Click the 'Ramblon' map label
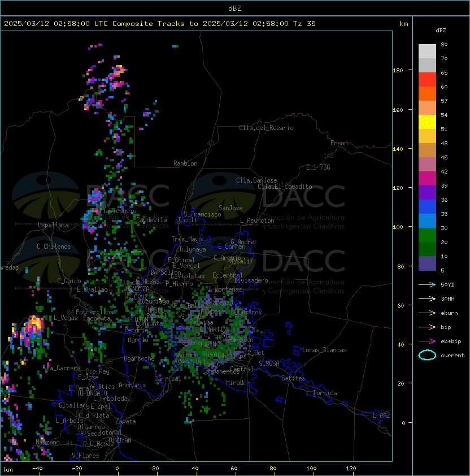 [x=185, y=163]
